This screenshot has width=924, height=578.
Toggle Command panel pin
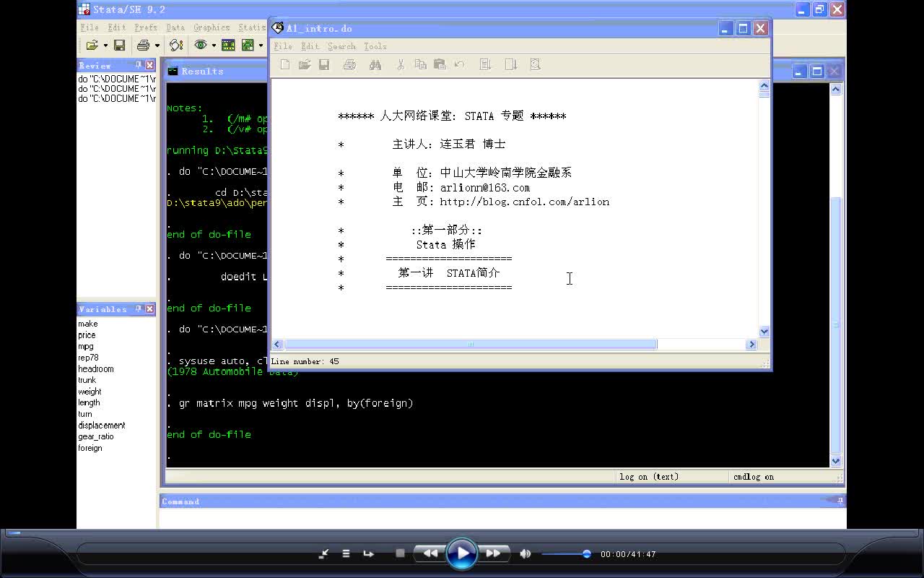(840, 500)
